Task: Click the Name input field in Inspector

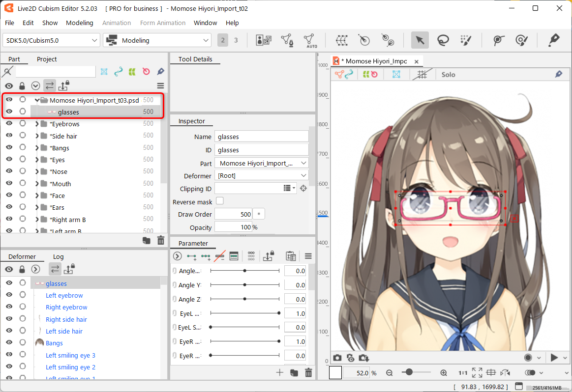Action: click(x=262, y=137)
